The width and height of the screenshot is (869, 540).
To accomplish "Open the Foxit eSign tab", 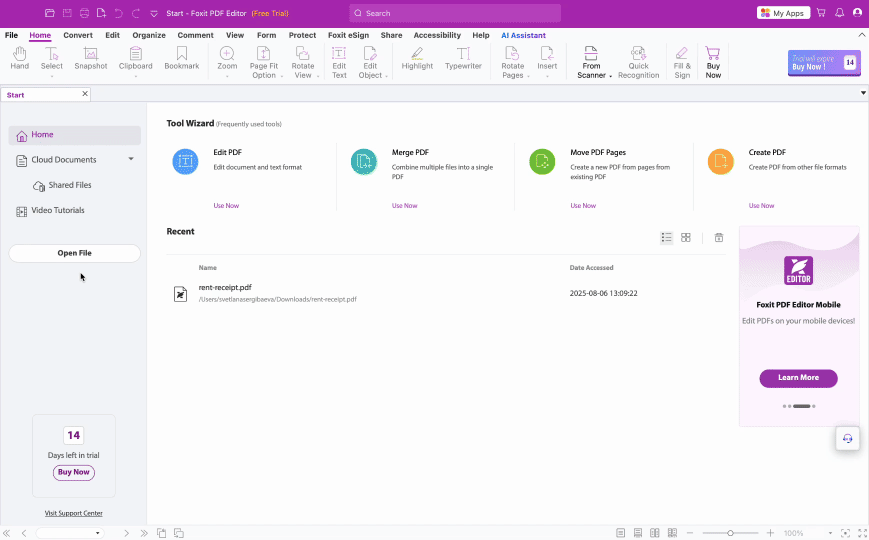I will tap(349, 35).
